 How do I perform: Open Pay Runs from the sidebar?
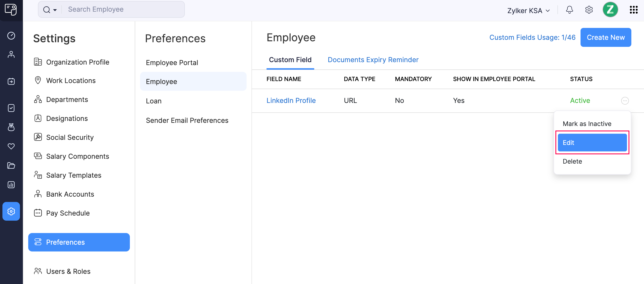tap(11, 81)
